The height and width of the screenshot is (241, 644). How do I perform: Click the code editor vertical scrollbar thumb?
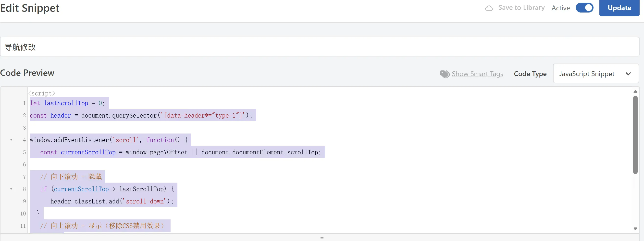(x=635, y=135)
